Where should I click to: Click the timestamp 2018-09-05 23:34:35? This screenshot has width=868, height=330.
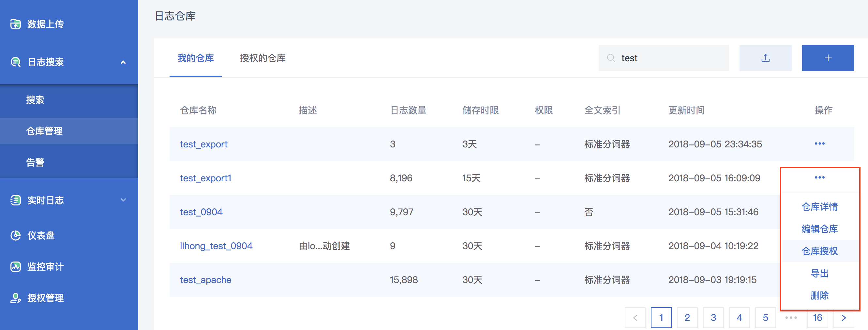point(715,144)
